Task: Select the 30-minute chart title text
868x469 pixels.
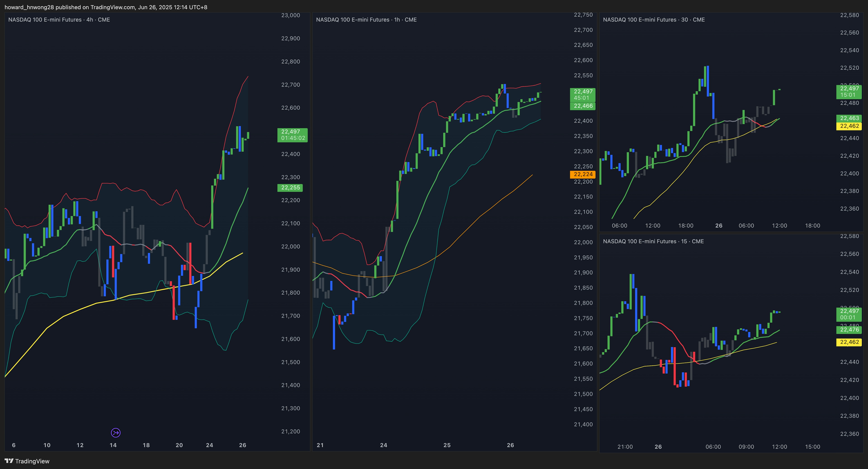Action: 654,19
